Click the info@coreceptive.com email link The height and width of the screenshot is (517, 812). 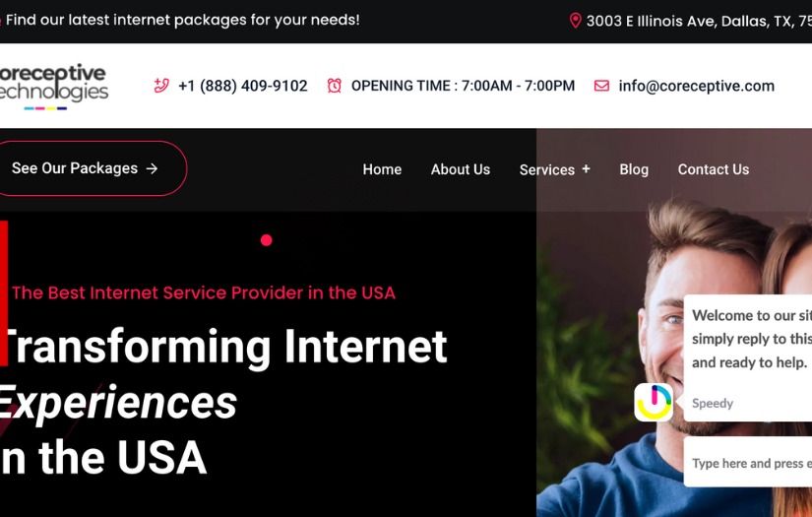tap(697, 86)
